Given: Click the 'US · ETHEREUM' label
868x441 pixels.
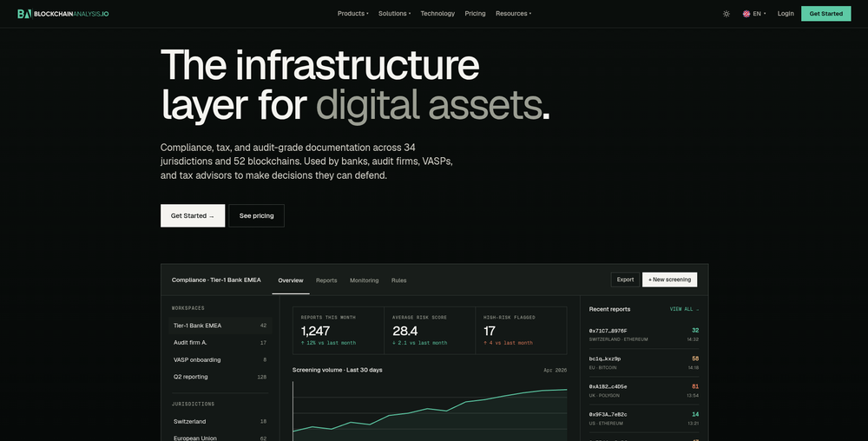Looking at the screenshot, I should pos(606,424).
